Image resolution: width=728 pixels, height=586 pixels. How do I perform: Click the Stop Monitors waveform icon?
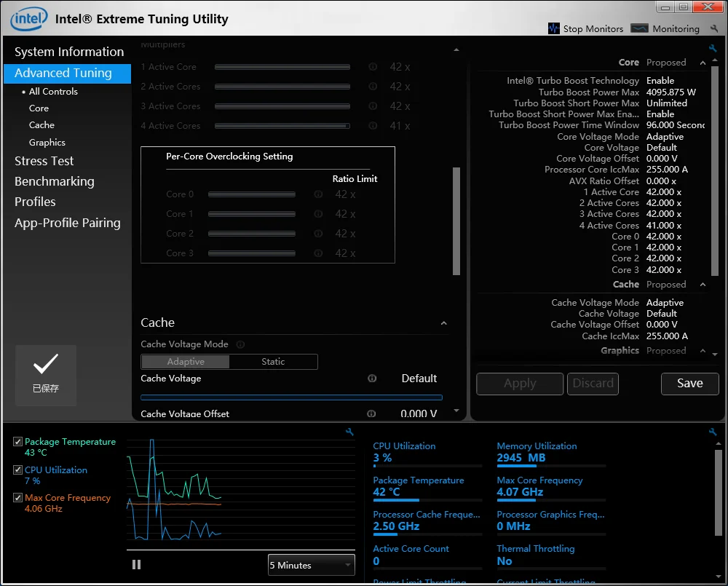553,29
